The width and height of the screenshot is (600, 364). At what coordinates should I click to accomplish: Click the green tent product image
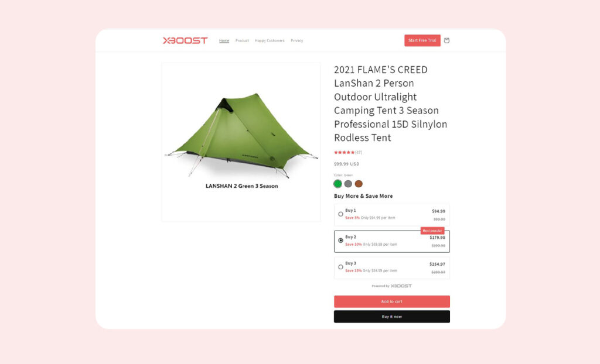click(x=241, y=142)
